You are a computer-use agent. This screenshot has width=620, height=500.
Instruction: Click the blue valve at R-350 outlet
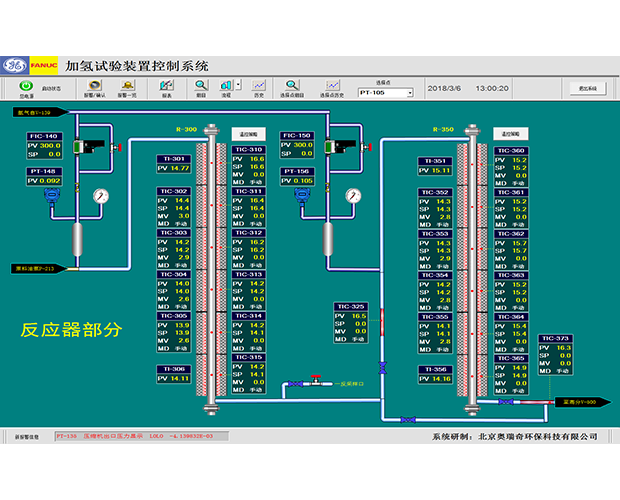(x=506, y=402)
